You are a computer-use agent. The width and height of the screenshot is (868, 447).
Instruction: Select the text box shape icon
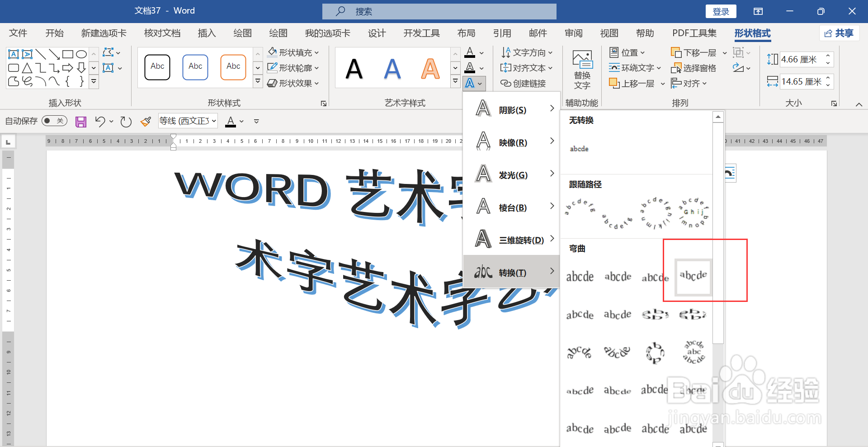tap(14, 55)
